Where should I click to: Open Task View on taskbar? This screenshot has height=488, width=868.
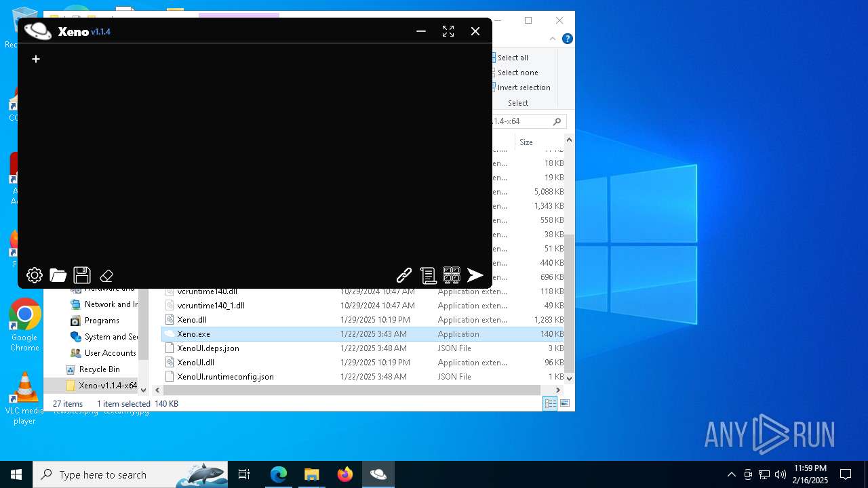[244, 474]
